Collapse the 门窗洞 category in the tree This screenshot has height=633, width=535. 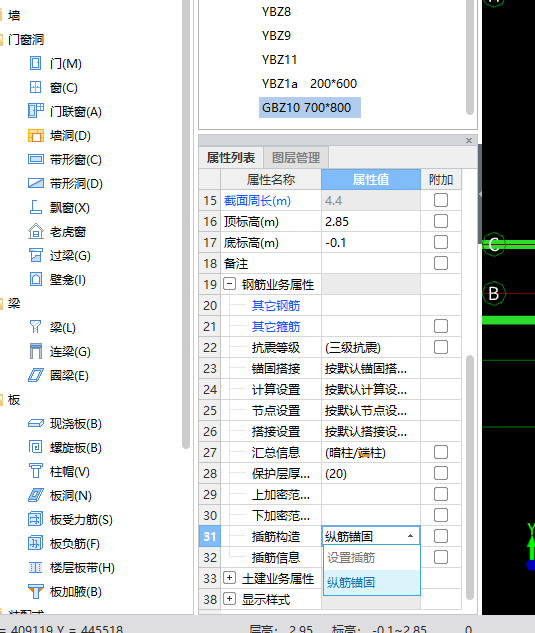[x=2, y=40]
